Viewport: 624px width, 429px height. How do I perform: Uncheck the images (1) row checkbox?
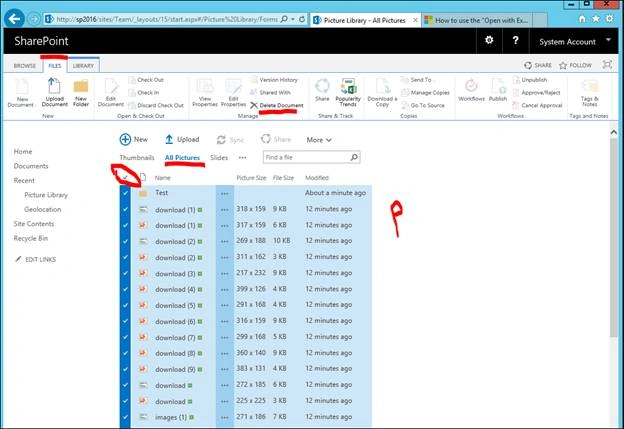[x=125, y=417]
